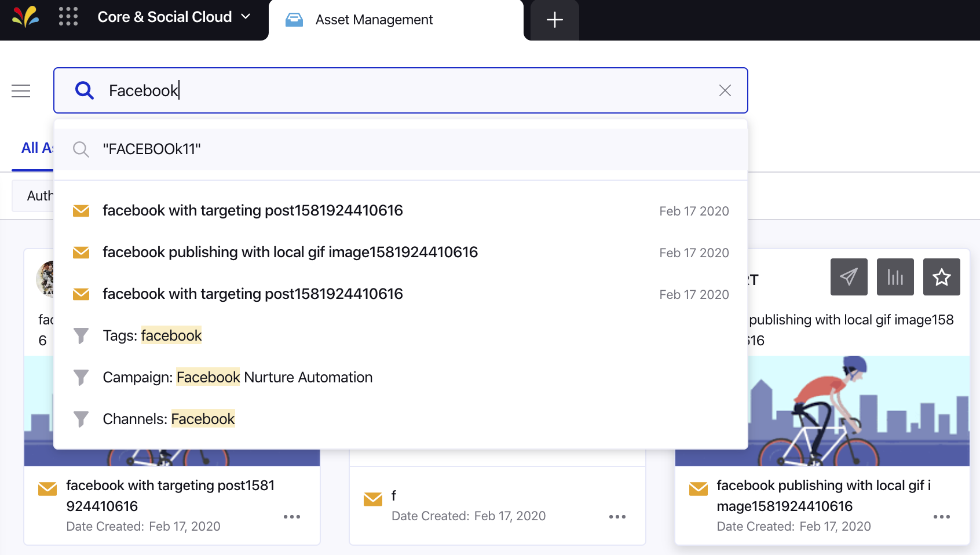The image size is (980, 555).
Task: Click the search icon beside "FACEBOOk11"
Action: pyautogui.click(x=81, y=149)
